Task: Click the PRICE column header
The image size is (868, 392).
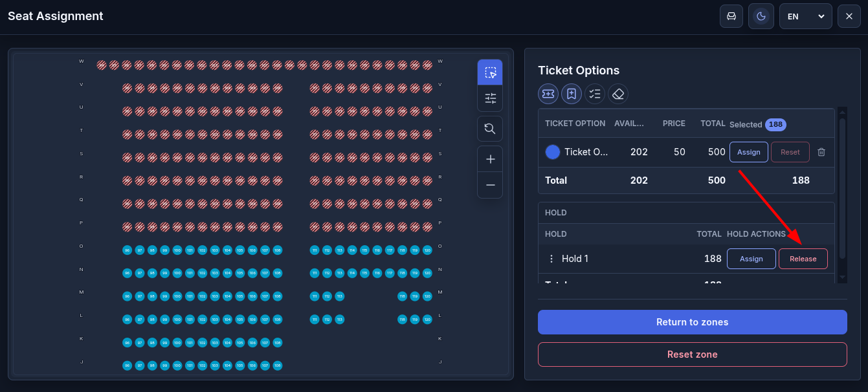Action: (674, 124)
